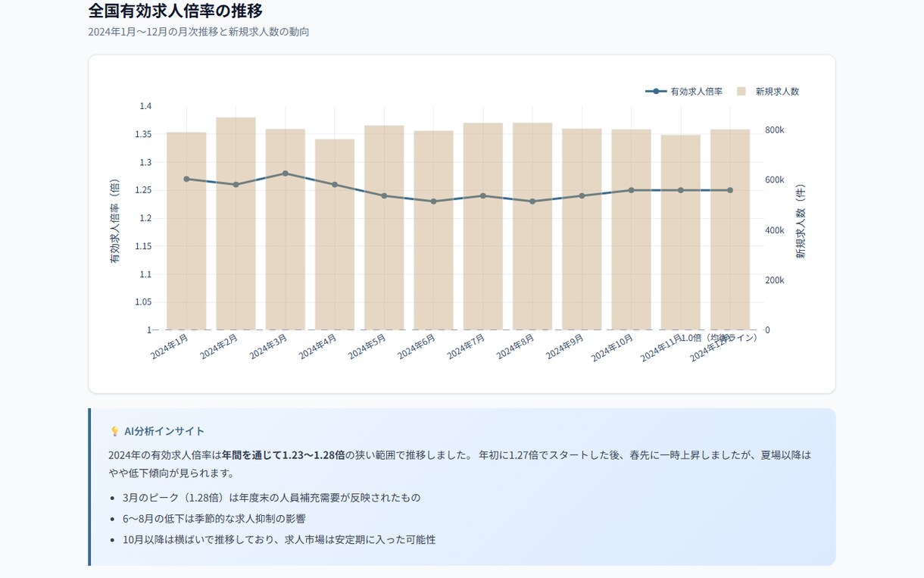This screenshot has height=578, width=924.
Task: Click the x-axis label 2024年6月
Action: click(417, 347)
